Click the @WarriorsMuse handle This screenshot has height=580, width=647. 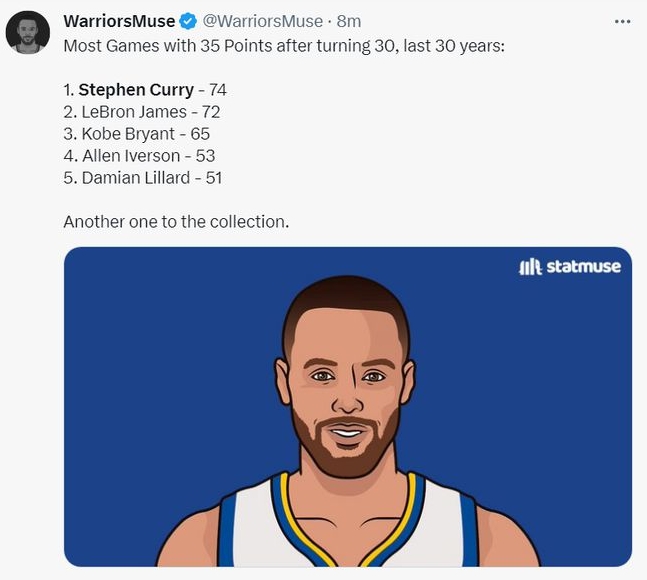265,21
